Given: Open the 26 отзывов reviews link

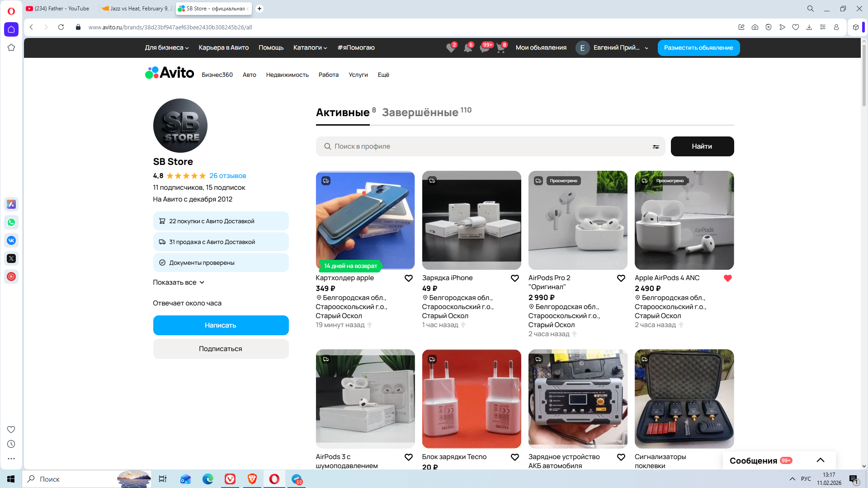Looking at the screenshot, I should click(x=227, y=176).
